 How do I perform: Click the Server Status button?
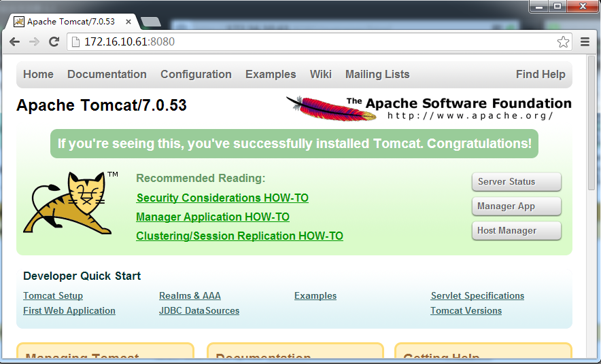coord(517,181)
